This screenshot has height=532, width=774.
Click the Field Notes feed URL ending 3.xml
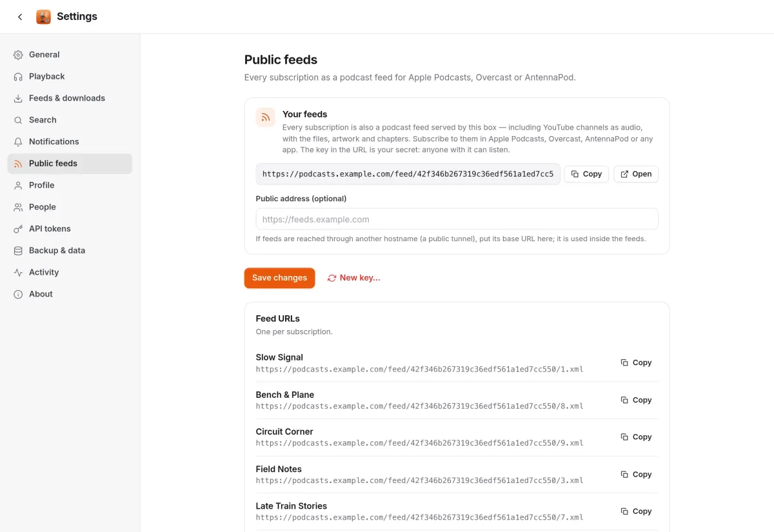(420, 480)
